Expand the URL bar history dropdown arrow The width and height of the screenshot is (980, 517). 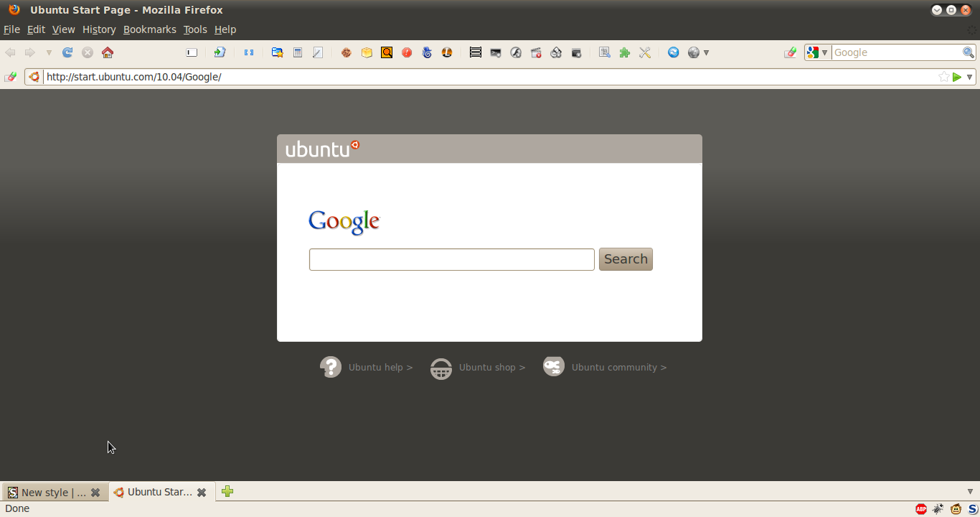pos(969,77)
